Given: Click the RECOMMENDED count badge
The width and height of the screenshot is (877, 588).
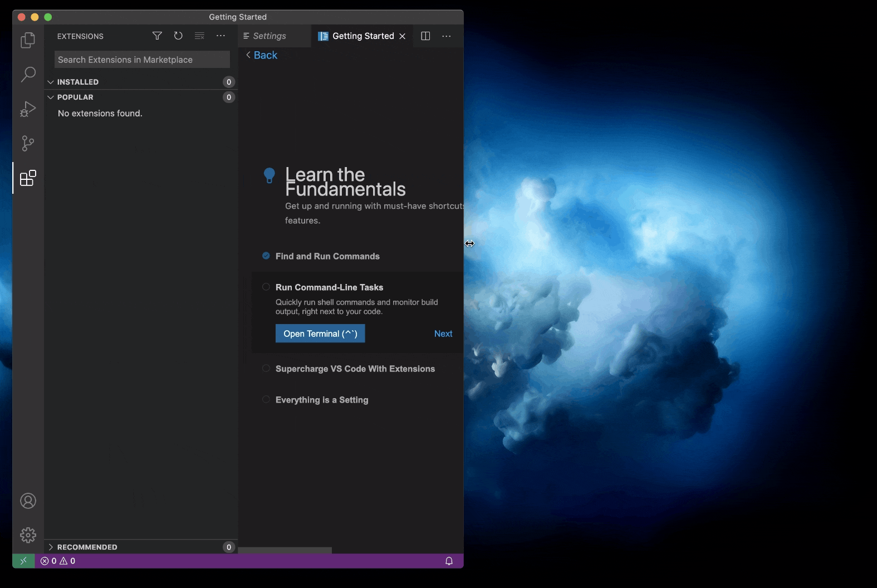Looking at the screenshot, I should pyautogui.click(x=229, y=547).
